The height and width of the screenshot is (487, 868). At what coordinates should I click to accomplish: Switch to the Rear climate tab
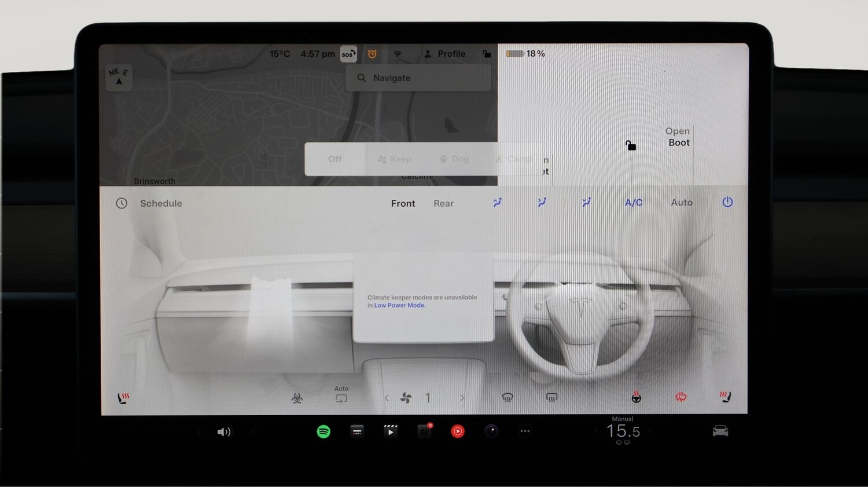(x=443, y=203)
